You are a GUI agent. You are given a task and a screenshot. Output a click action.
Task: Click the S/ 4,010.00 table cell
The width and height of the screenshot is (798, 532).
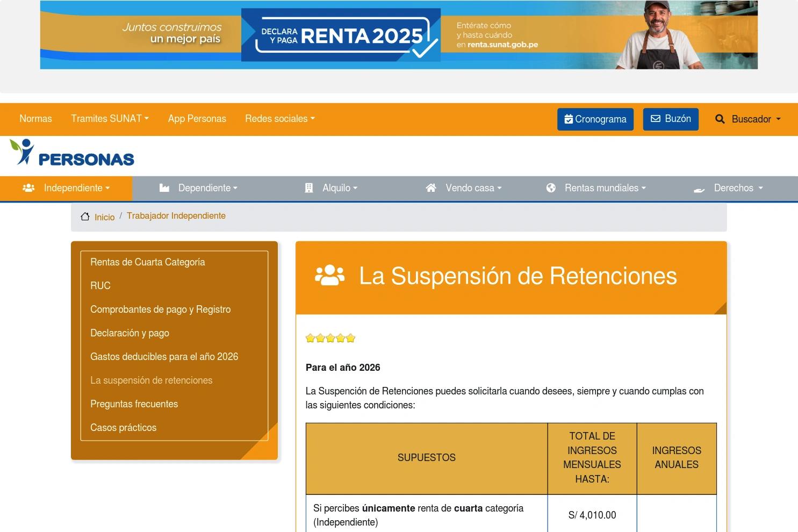click(592, 515)
